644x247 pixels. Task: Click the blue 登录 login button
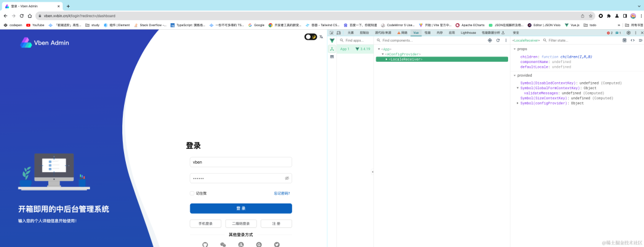coord(241,208)
